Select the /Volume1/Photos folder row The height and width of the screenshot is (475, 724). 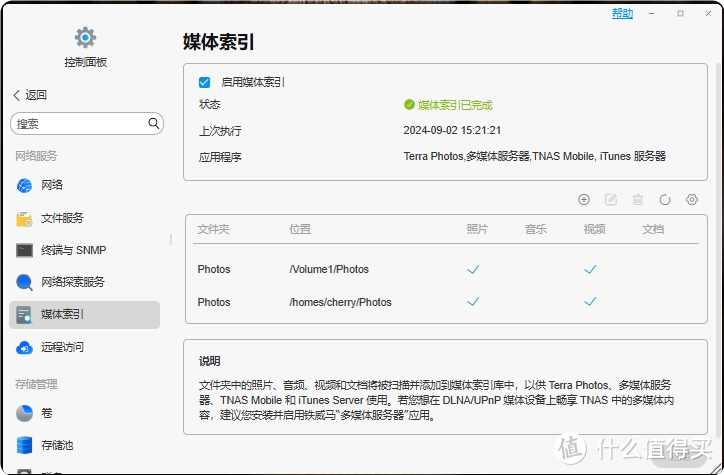(x=328, y=269)
